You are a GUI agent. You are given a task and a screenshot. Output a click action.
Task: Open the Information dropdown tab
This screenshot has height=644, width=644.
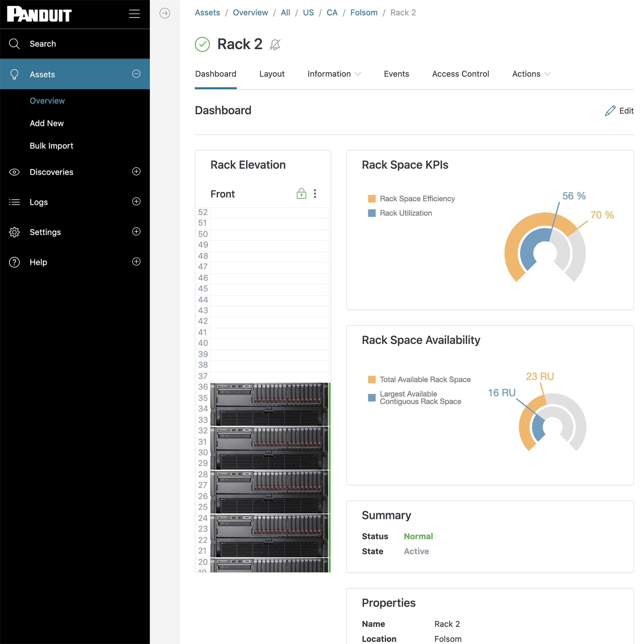coord(334,74)
